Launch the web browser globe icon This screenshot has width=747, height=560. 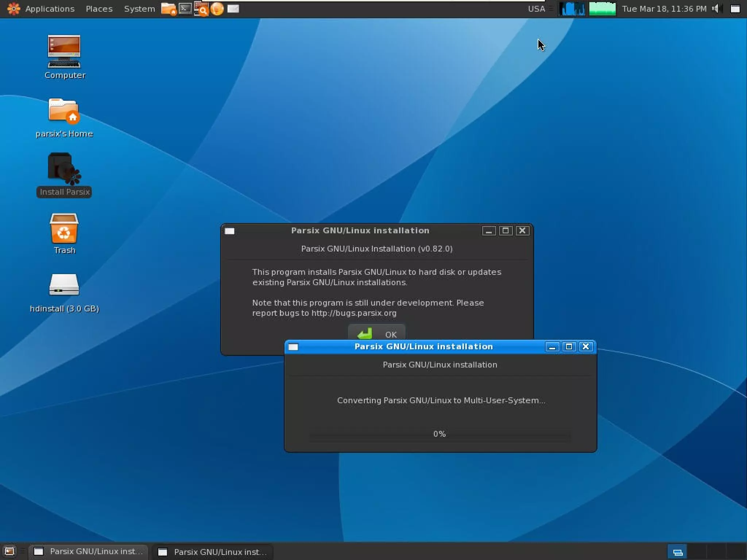coord(217,9)
